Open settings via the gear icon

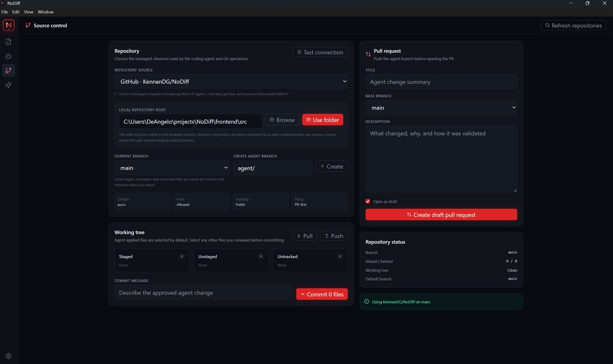8,356
